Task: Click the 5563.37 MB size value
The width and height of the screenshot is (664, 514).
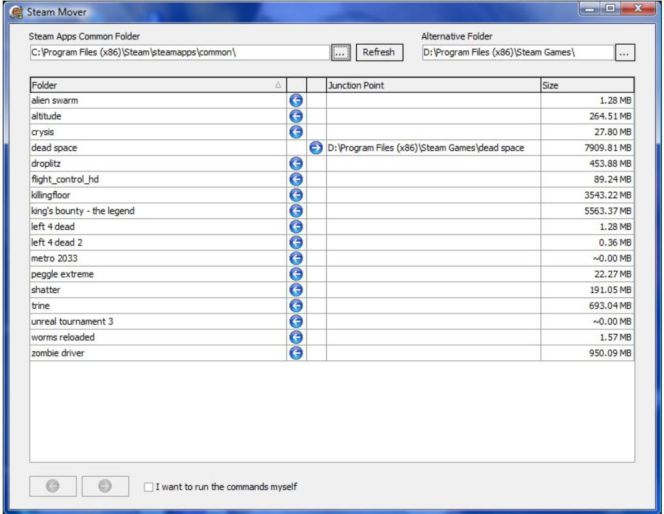Action: 608,210
